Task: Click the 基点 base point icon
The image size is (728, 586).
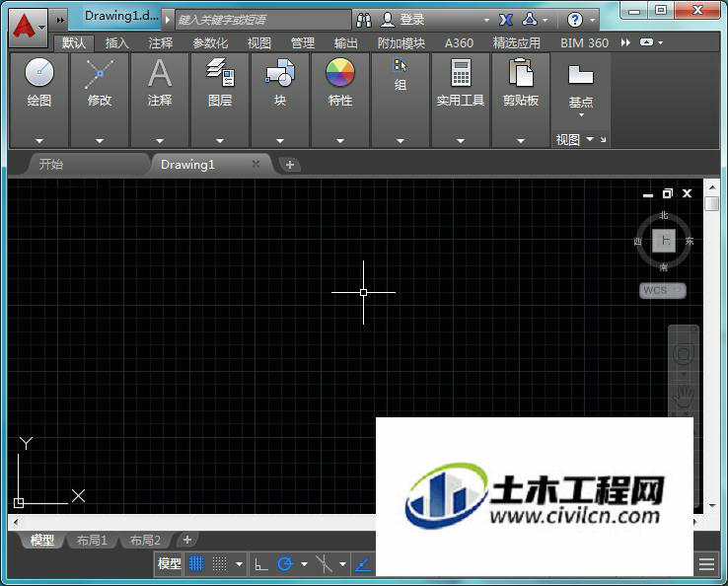Action: click(x=580, y=74)
